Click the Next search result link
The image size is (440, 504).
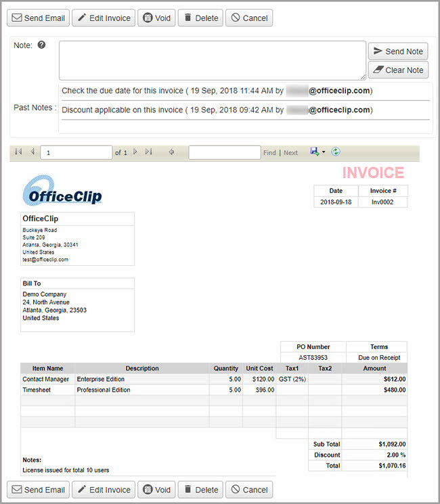290,153
